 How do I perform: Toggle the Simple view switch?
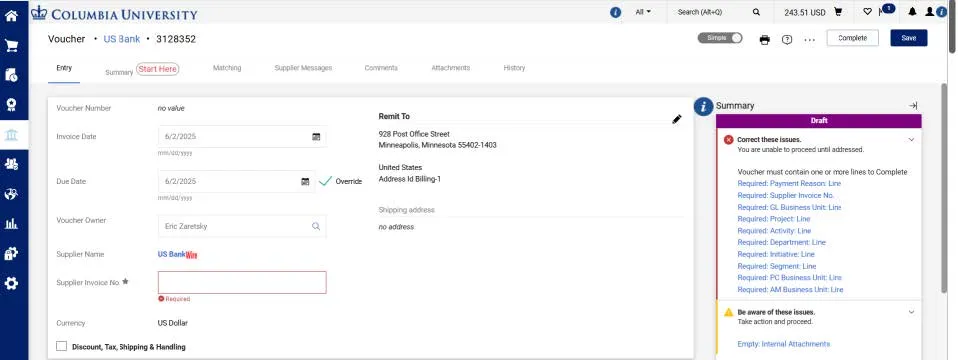pos(720,38)
